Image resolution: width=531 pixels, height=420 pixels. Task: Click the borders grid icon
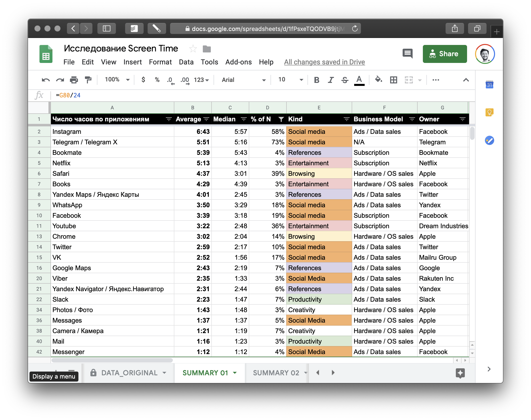tap(393, 80)
